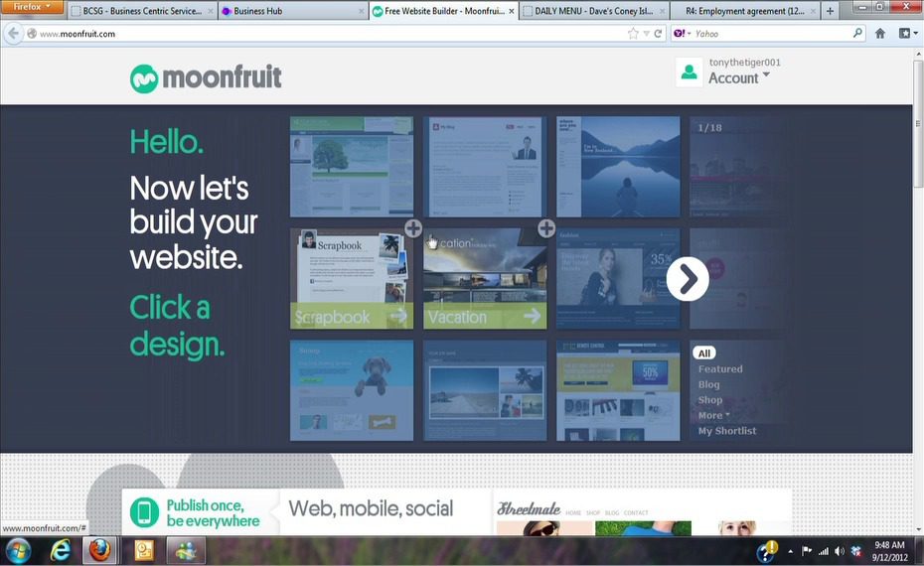This screenshot has width=924, height=566.
Task: Switch to BCSG Business Centric Services tab
Action: (142, 11)
